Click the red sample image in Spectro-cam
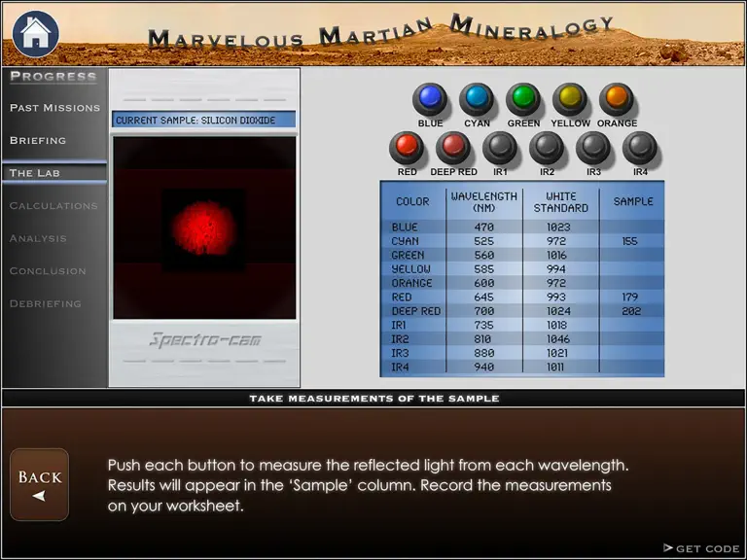 [x=204, y=228]
